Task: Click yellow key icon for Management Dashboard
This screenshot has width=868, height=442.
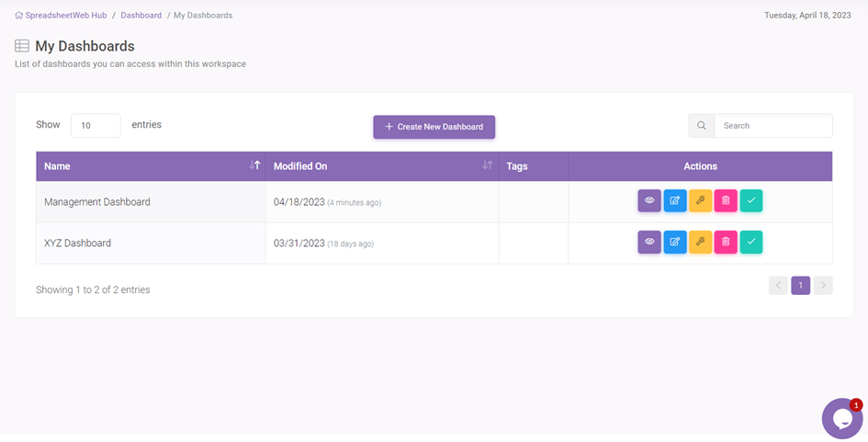Action: click(700, 200)
